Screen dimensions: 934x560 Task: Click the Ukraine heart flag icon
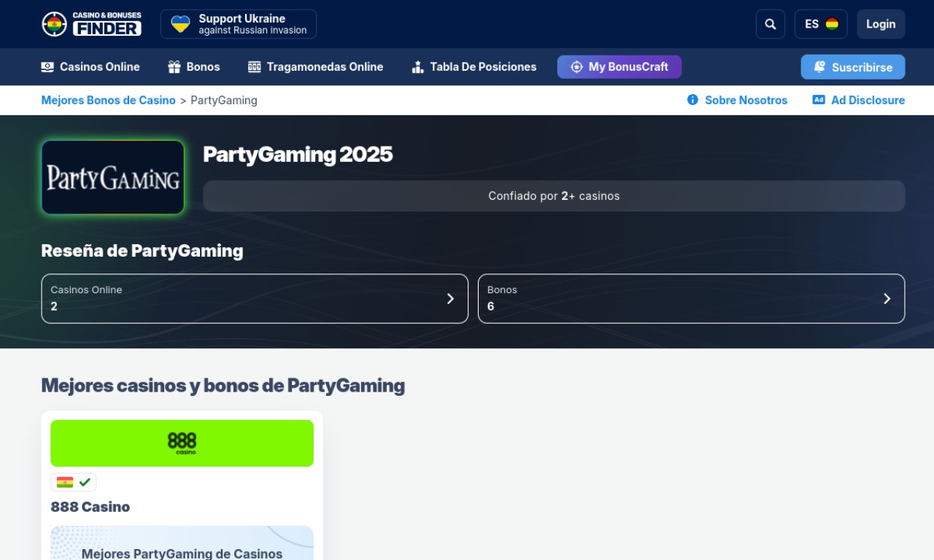click(x=180, y=24)
